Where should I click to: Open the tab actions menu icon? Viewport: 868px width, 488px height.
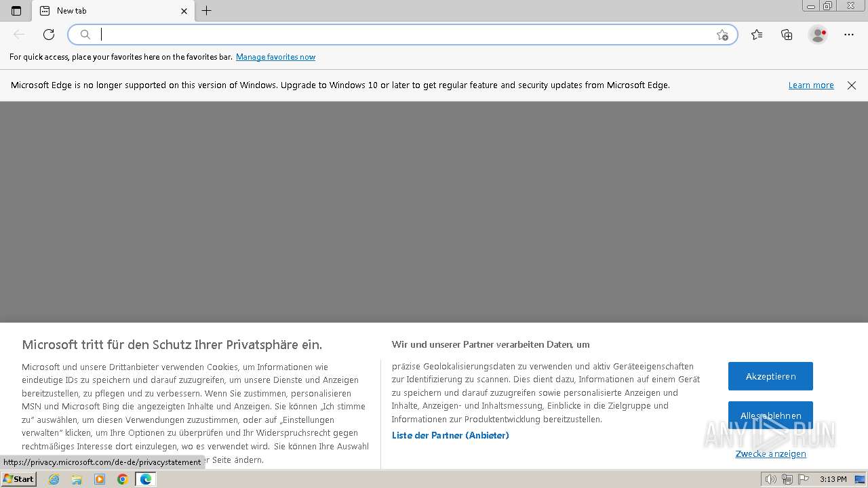16,11
